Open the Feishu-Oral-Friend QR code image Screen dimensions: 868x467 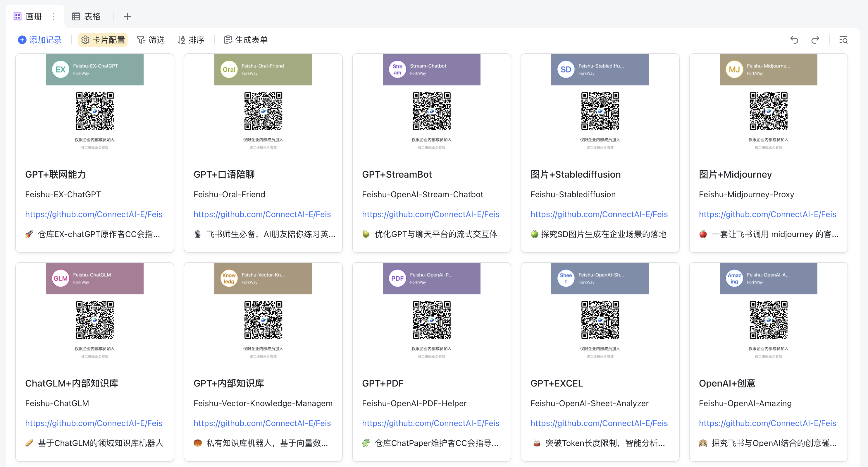tap(263, 111)
